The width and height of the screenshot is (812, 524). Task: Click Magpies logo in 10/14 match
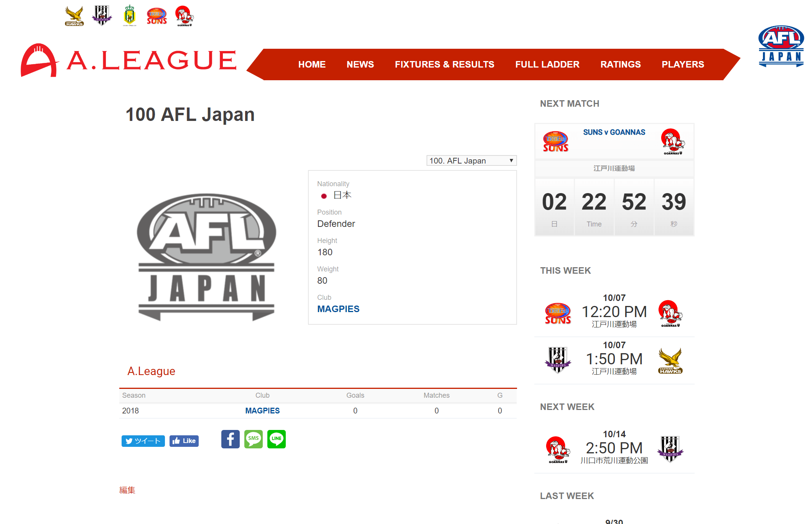pos(670,450)
